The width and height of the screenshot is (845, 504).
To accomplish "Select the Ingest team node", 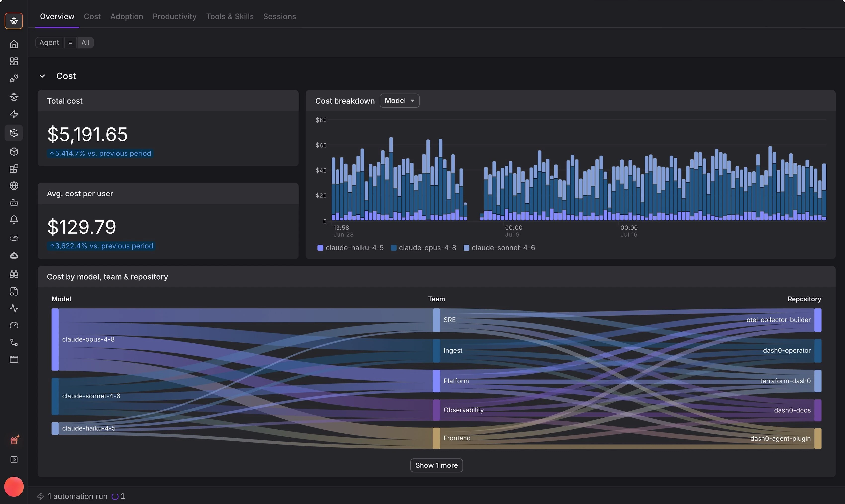I will (436, 350).
